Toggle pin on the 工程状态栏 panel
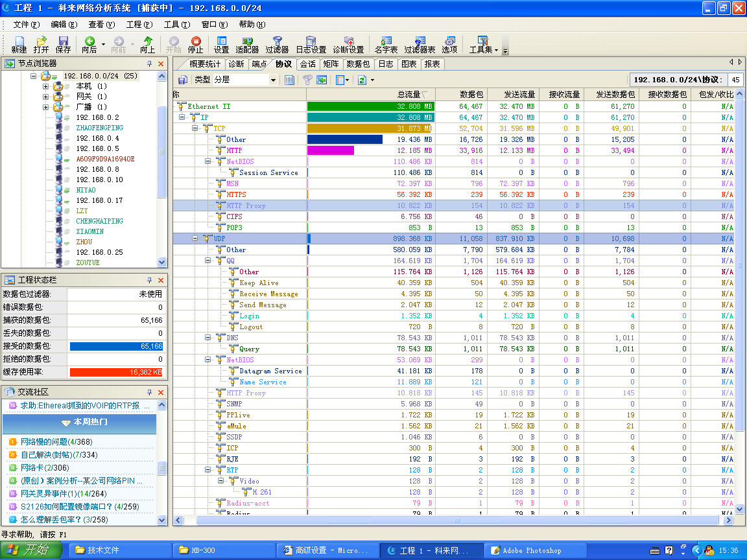The height and width of the screenshot is (560, 747). click(149, 281)
